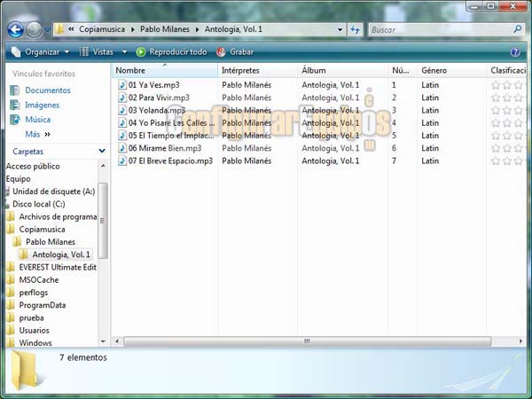Sort by the Nú... track number column

(403, 71)
